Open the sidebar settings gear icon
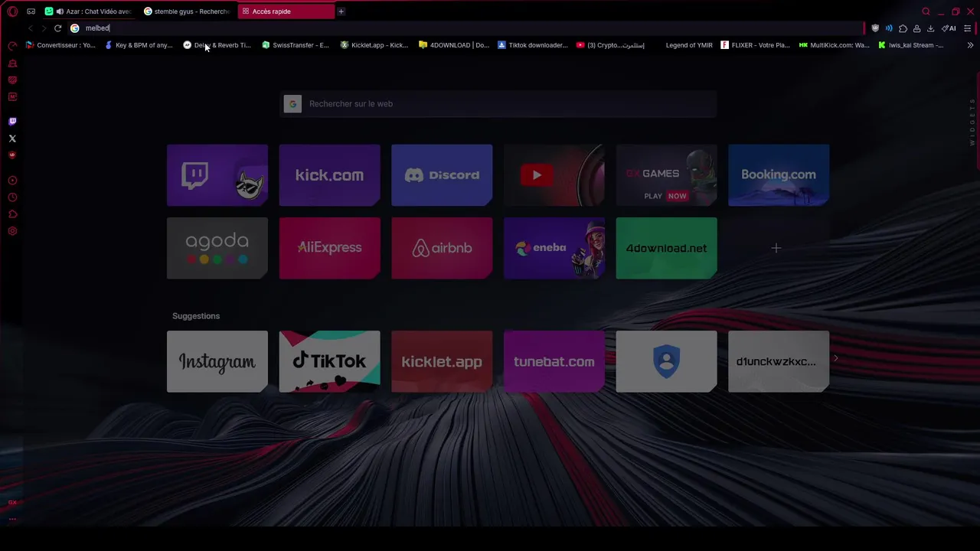This screenshot has width=980, height=551. (x=12, y=231)
